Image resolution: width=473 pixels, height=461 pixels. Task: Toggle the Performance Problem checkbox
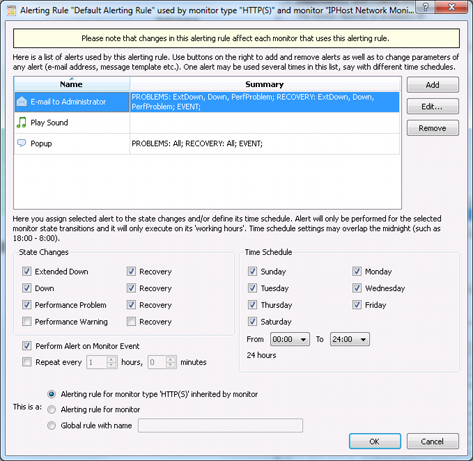click(27, 305)
